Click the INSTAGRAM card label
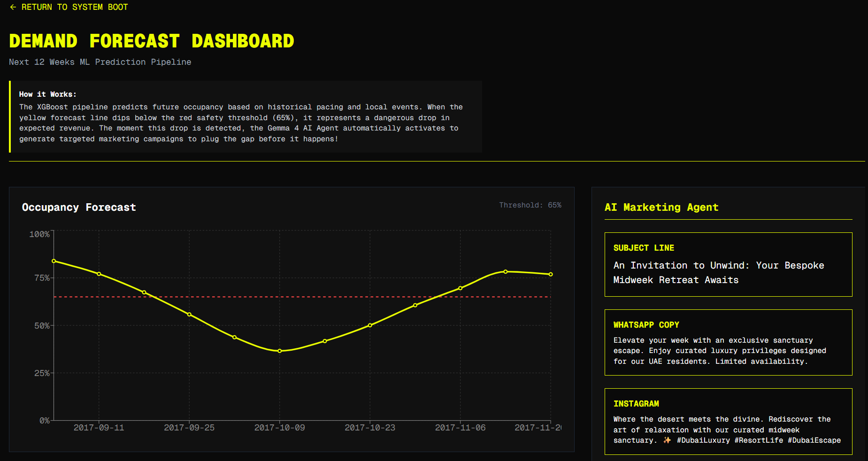 (x=636, y=404)
